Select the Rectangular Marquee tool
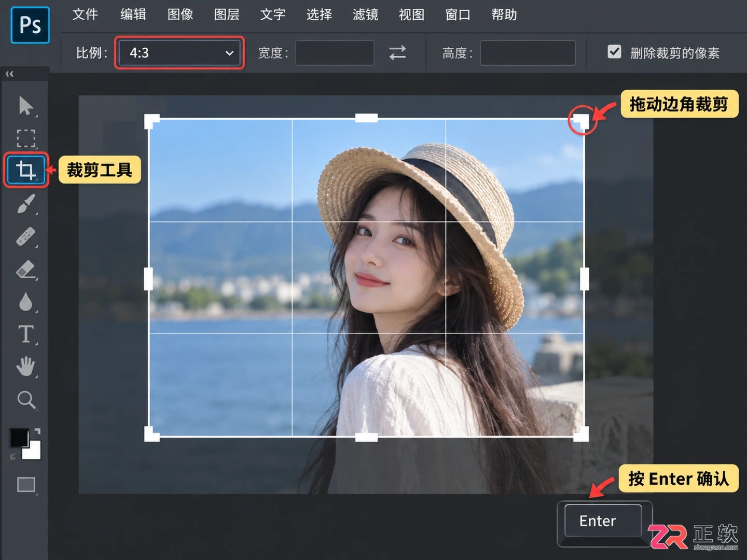The height and width of the screenshot is (560, 747). point(26,138)
